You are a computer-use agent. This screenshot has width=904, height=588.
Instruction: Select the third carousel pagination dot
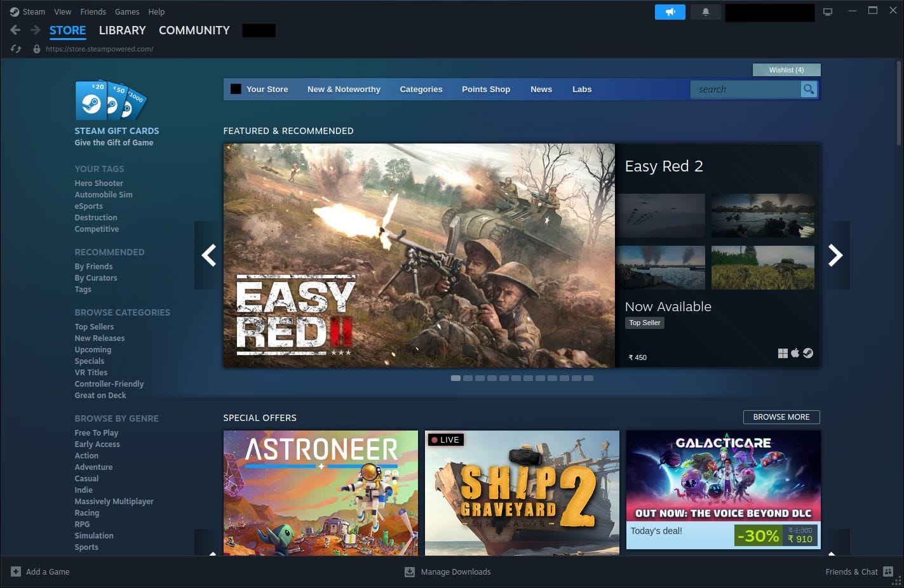coord(480,378)
